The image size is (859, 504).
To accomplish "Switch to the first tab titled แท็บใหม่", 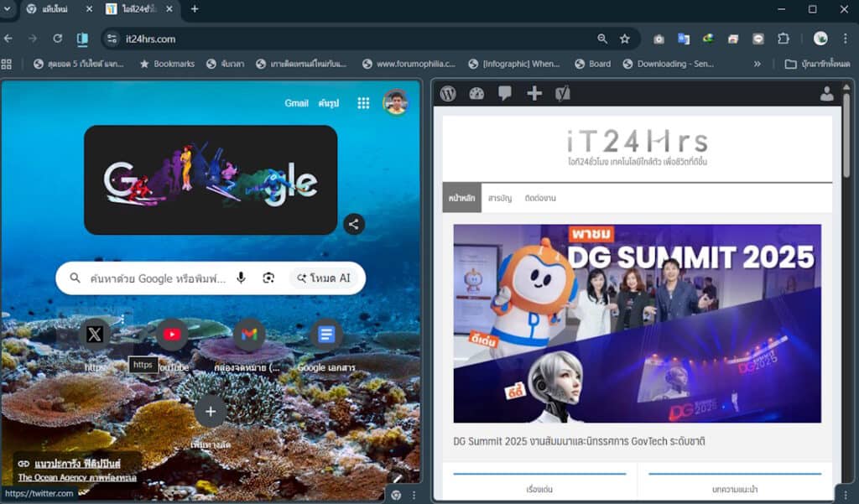I will (55, 8).
